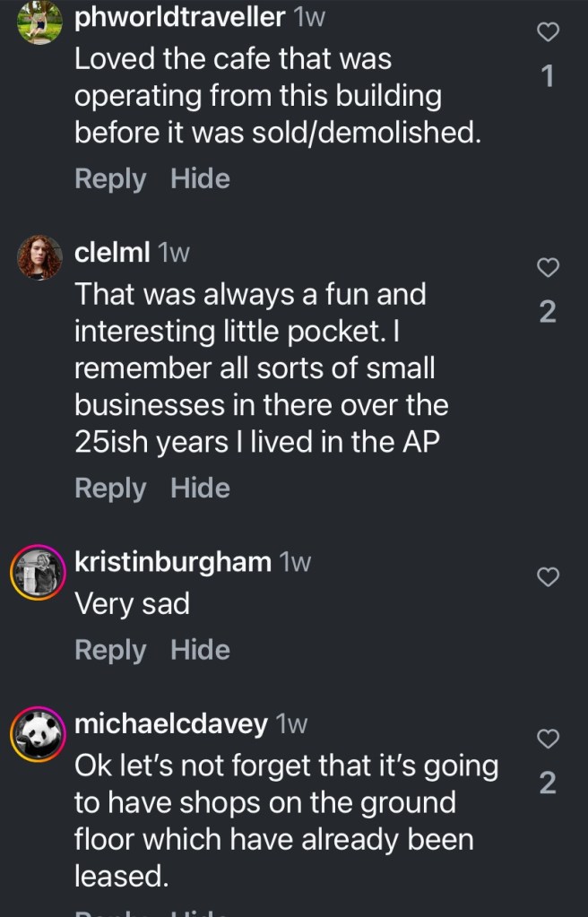Open phworldtraveller's profile picture
This screenshot has width=588, height=917.
tap(39, 22)
